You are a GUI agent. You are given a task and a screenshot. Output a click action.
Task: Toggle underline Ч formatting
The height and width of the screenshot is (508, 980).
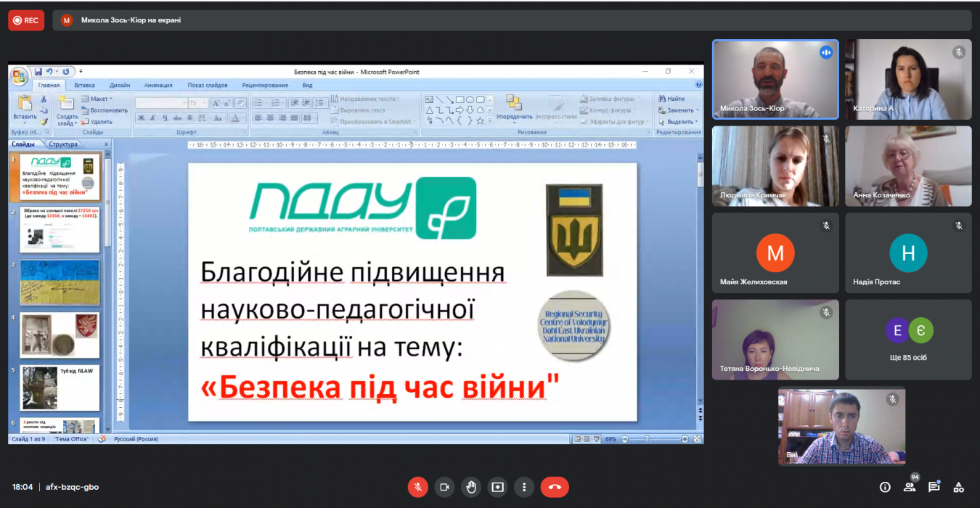pyautogui.click(x=165, y=118)
